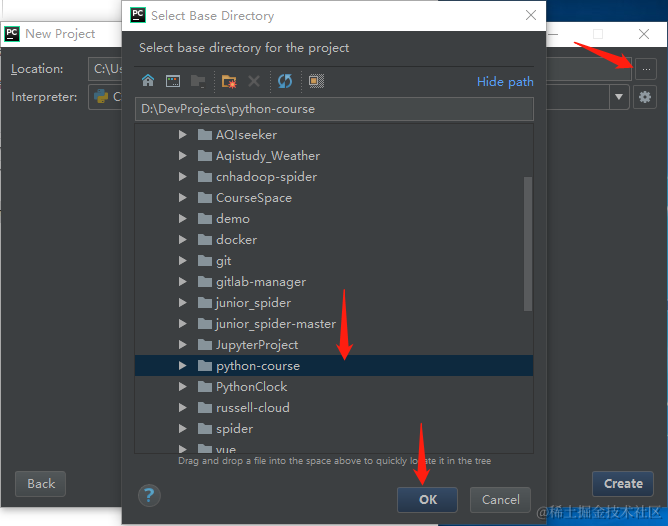Expand the gitlab-manager folder

[182, 282]
